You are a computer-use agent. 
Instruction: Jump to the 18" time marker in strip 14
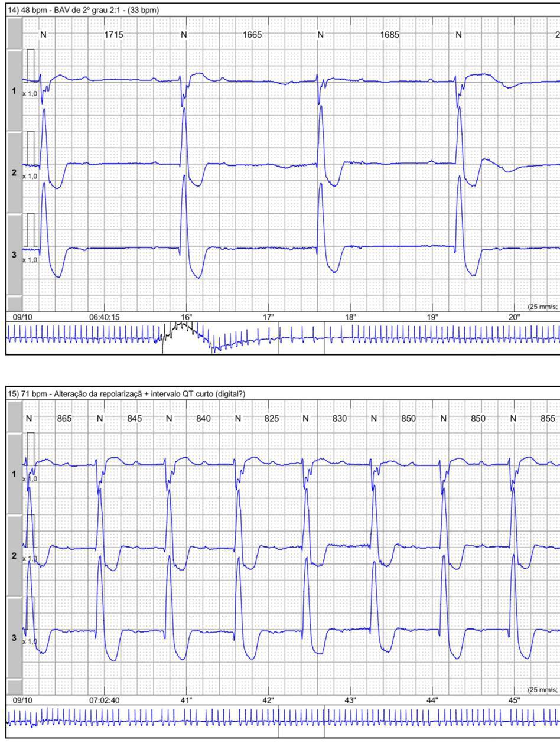(x=350, y=317)
